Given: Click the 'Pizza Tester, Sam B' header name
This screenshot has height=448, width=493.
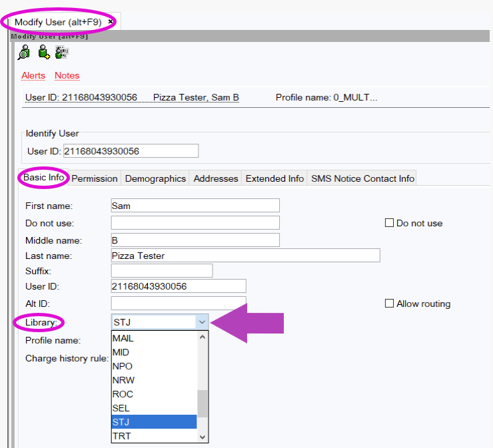Looking at the screenshot, I should (x=196, y=97).
